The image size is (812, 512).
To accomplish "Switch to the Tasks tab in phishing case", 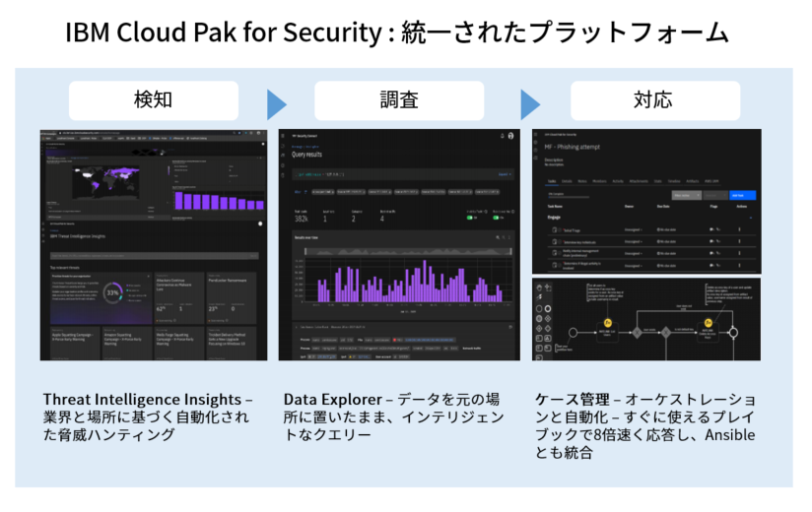I will pos(552,181).
